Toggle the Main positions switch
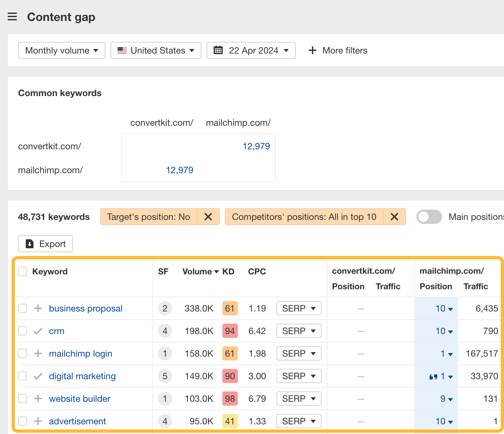Viewport: 504px width, 434px height. 429,217
